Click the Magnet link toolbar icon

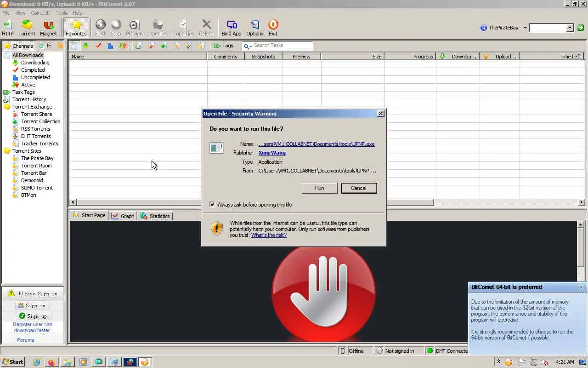tap(48, 28)
